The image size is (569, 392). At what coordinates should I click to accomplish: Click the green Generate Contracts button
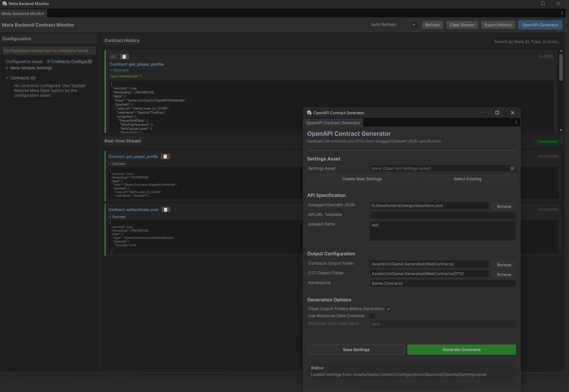click(461, 350)
